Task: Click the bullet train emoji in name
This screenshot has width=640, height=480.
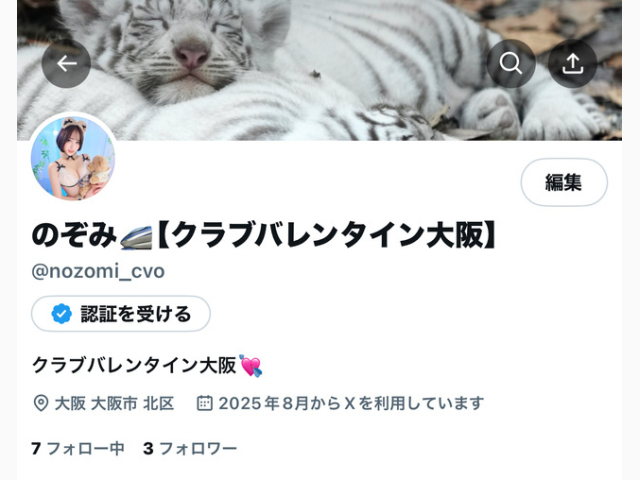Action: click(136, 238)
